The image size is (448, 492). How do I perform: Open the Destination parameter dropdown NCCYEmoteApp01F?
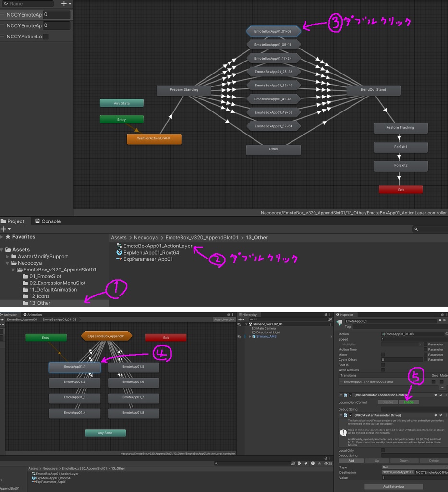point(397,472)
